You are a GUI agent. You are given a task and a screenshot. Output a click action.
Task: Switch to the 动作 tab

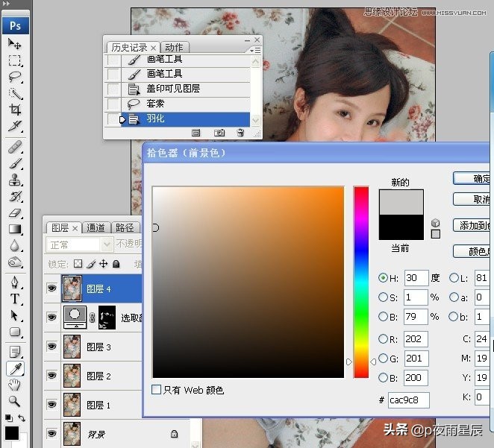click(174, 48)
